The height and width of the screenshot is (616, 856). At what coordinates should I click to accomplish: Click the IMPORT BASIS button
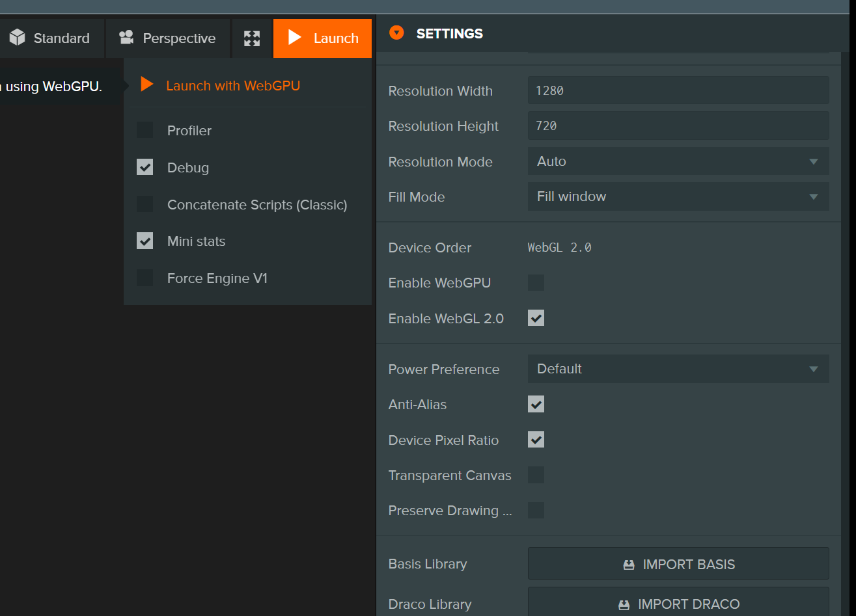click(x=678, y=564)
